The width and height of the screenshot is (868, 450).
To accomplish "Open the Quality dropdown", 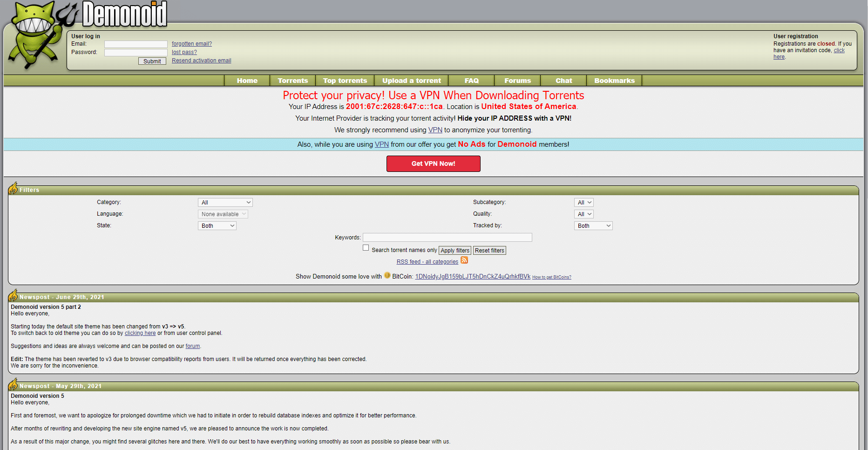I will (x=583, y=214).
